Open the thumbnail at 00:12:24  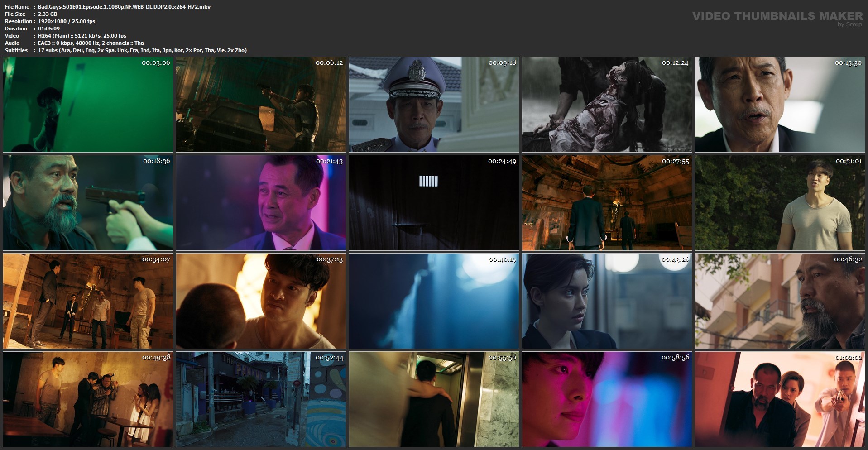[x=607, y=105]
